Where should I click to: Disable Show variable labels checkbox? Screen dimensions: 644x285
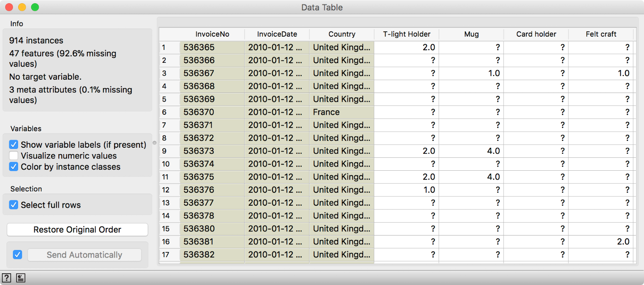14,145
